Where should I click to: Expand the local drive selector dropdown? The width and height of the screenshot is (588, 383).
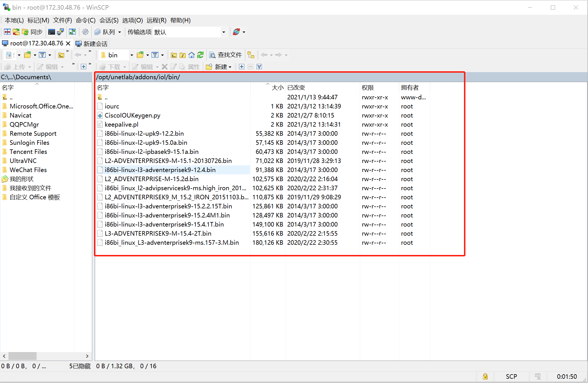tap(19, 55)
